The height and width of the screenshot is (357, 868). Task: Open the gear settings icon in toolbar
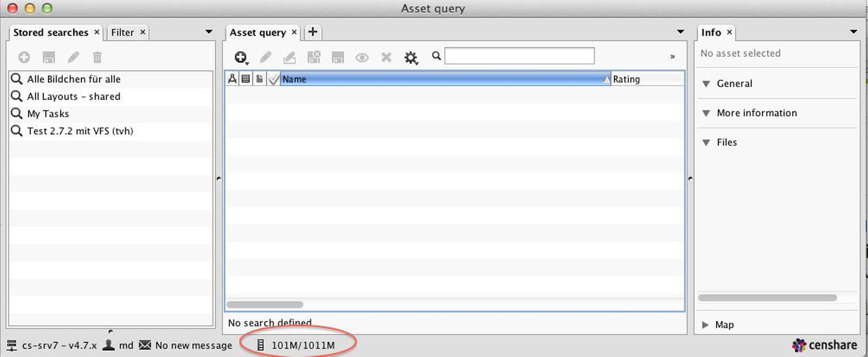tap(411, 58)
